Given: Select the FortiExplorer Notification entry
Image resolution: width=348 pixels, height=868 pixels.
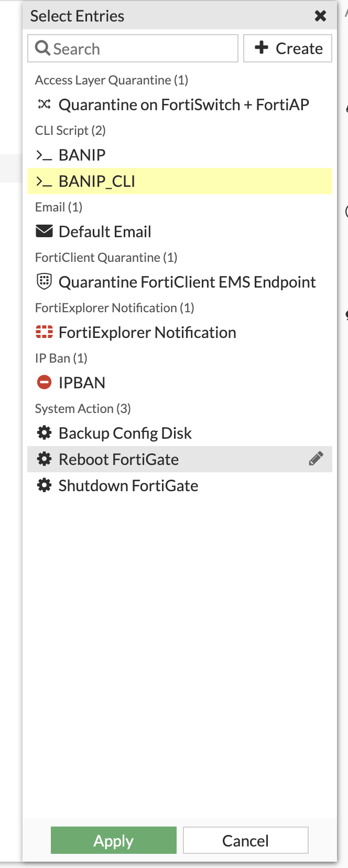Looking at the screenshot, I should pyautogui.click(x=180, y=332).
